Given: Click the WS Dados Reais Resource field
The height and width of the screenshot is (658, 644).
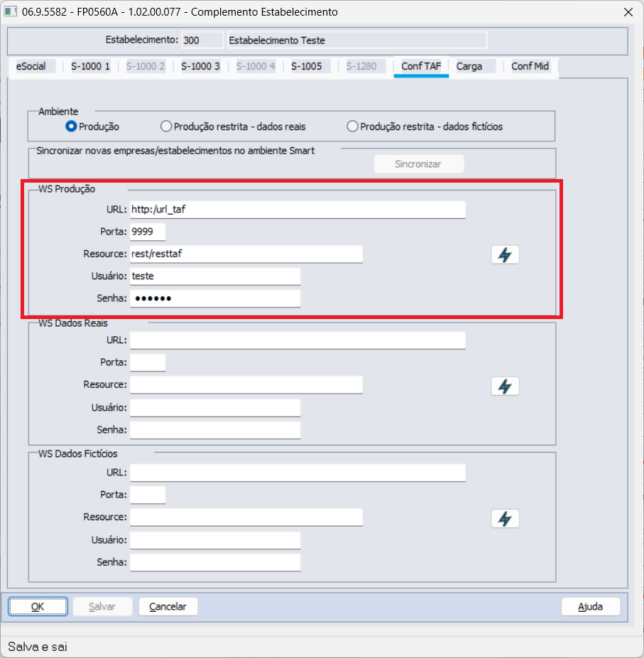Looking at the screenshot, I should pos(246,384).
